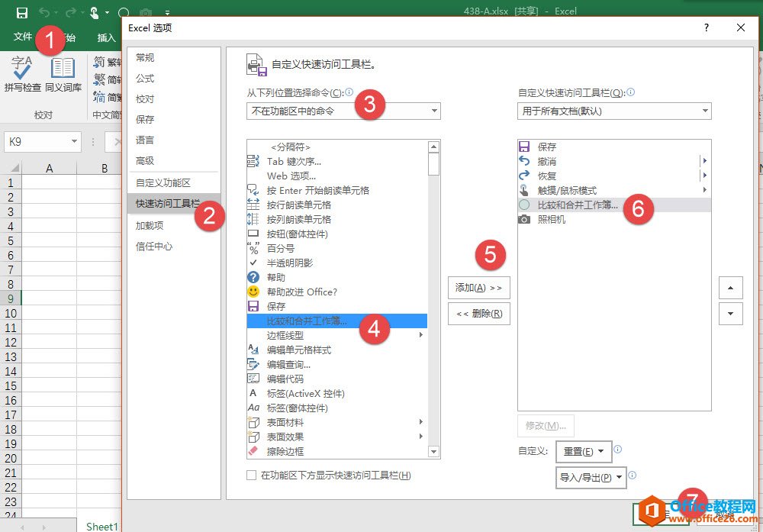Select the camera icon in right list

coord(524,220)
